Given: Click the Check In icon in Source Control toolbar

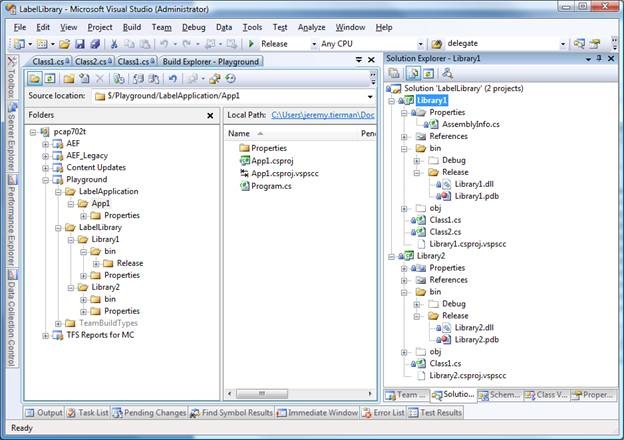Looking at the screenshot, I should coord(154,78).
